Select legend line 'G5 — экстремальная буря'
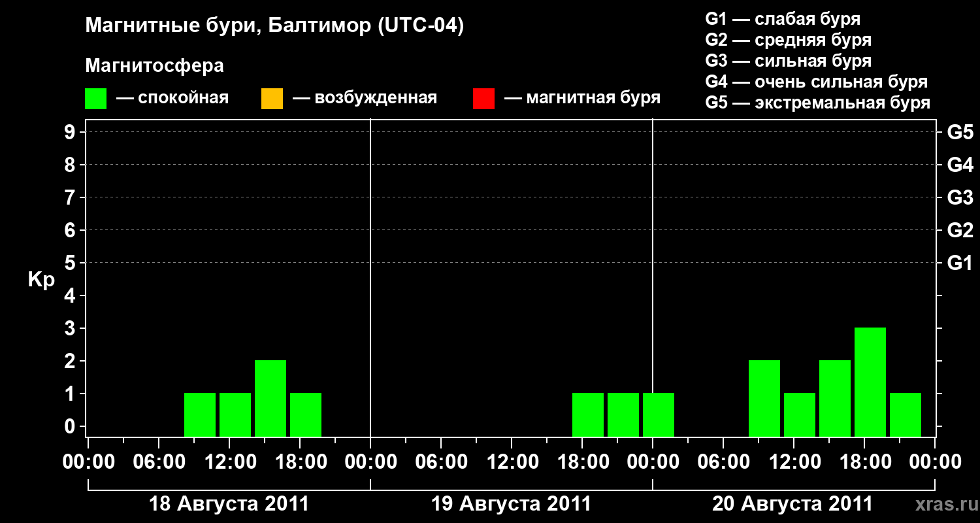Viewport: 980px width, 523px height. click(x=817, y=103)
